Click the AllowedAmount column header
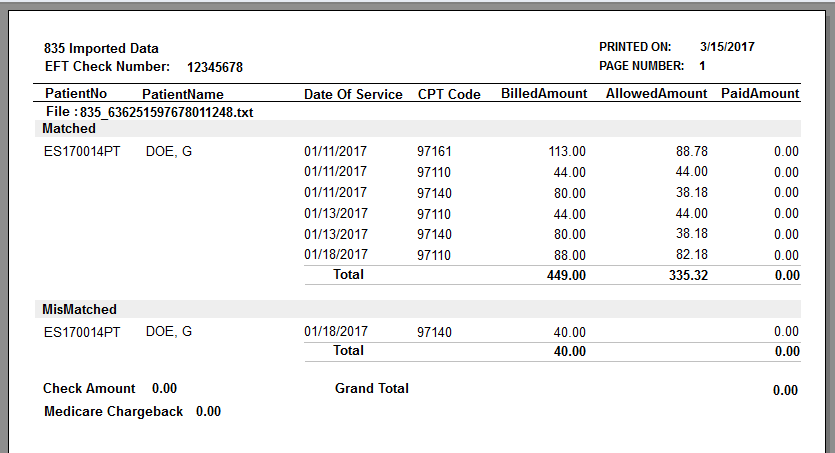The image size is (835, 453). pos(657,94)
